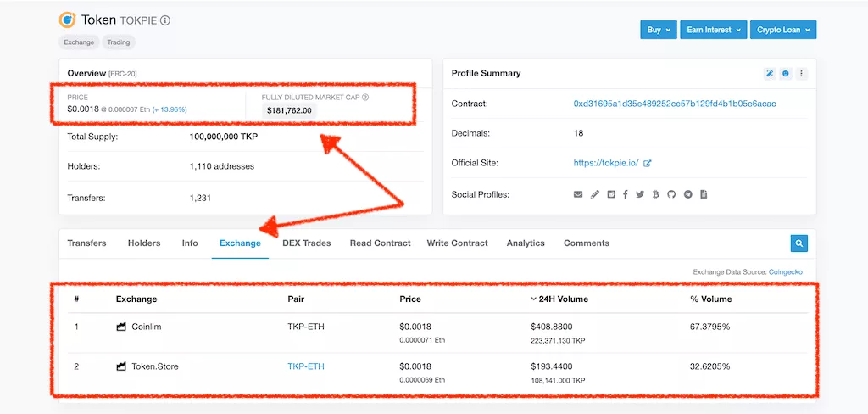Click the 1,110 addresses holders value
Screen dimensions: 868x414
222,166
